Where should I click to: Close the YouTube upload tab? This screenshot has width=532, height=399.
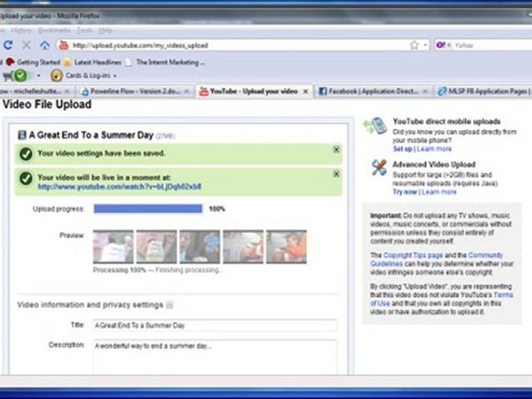click(305, 91)
